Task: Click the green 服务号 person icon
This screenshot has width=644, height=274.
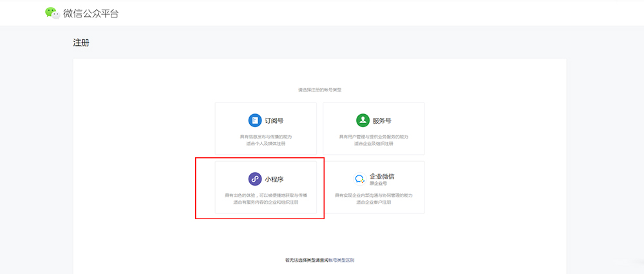Action: pyautogui.click(x=363, y=121)
